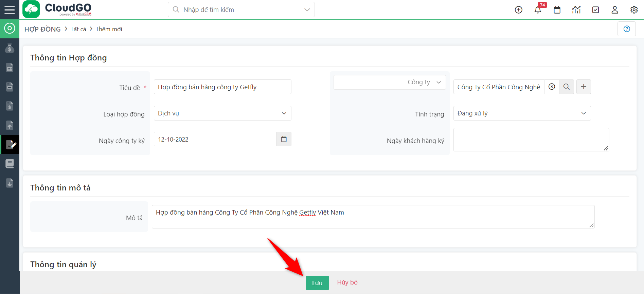The height and width of the screenshot is (294, 644).
Task: Open the settings gear icon
Action: tap(634, 10)
